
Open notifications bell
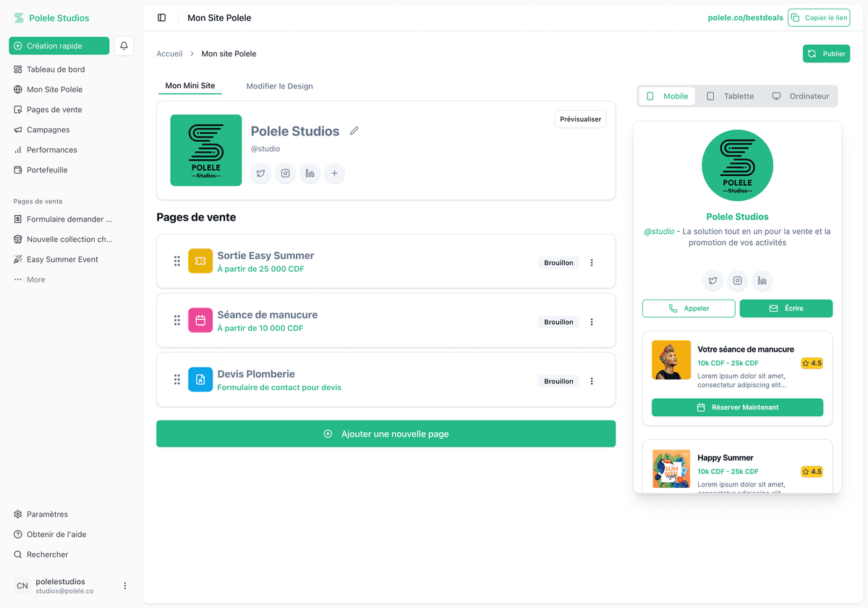pyautogui.click(x=124, y=46)
